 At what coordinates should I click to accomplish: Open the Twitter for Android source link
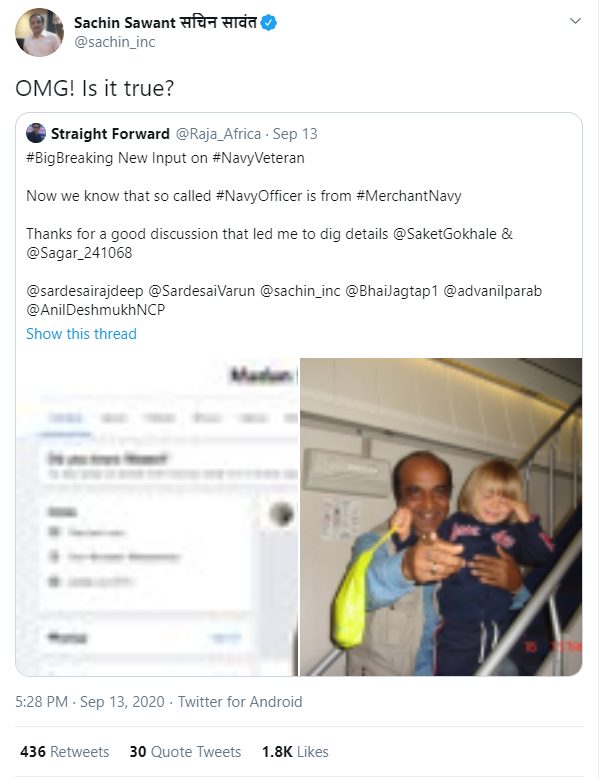(240, 701)
